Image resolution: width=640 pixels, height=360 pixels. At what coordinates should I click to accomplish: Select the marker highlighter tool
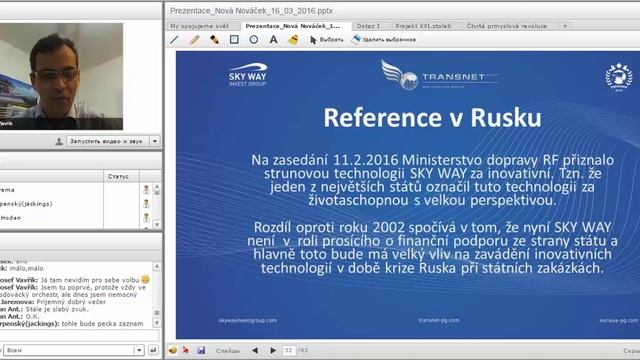click(214, 40)
